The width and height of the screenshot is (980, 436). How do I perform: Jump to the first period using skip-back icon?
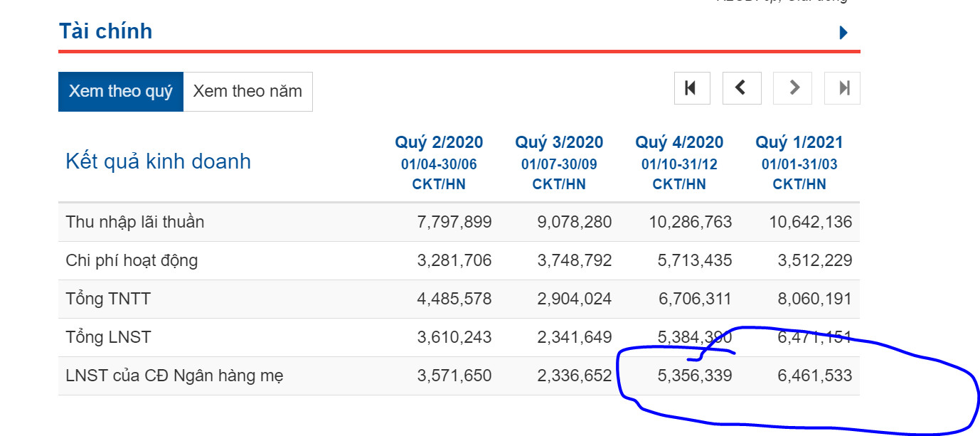point(691,88)
